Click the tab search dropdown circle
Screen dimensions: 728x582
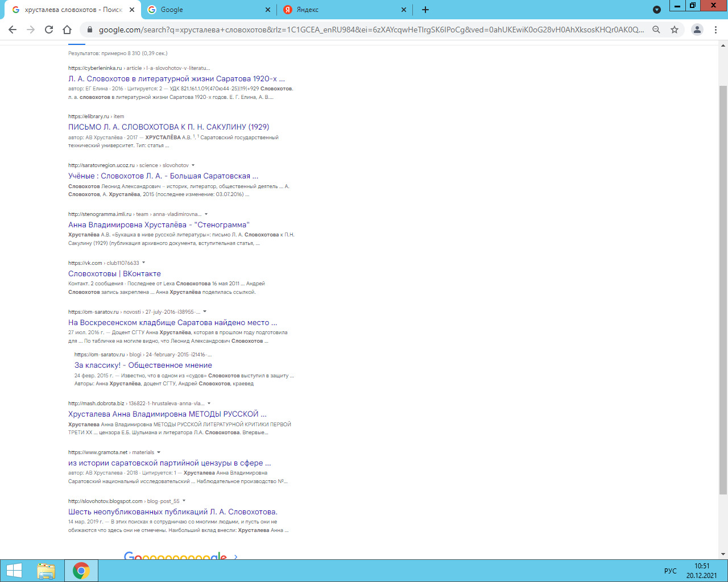coord(657,10)
